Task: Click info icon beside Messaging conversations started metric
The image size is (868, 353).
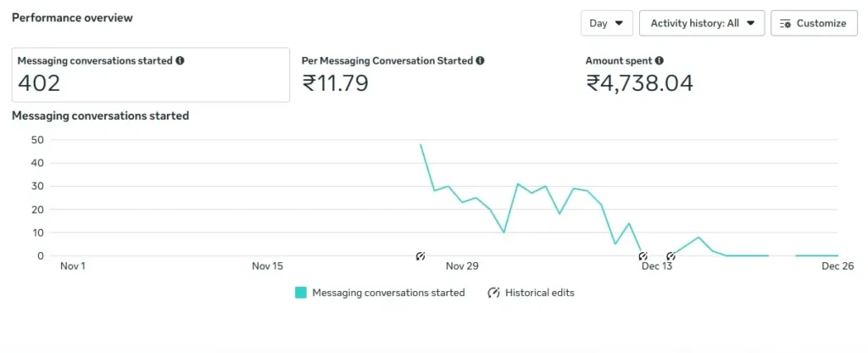Action: click(x=181, y=61)
